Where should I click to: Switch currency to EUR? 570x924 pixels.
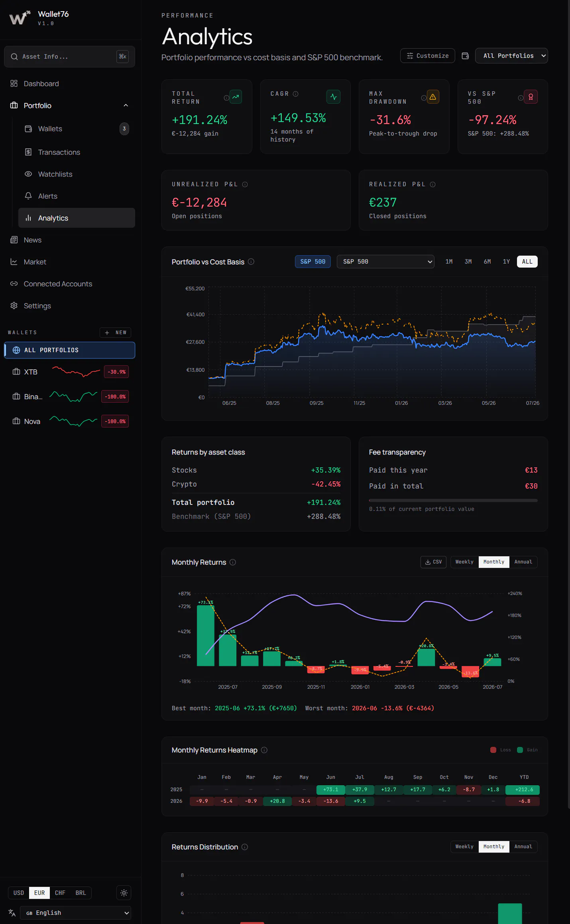[39, 893]
